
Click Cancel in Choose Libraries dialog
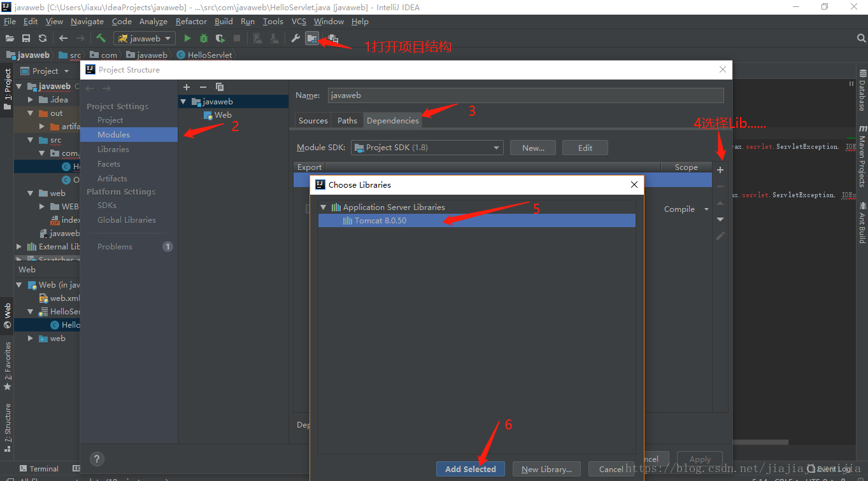point(611,469)
